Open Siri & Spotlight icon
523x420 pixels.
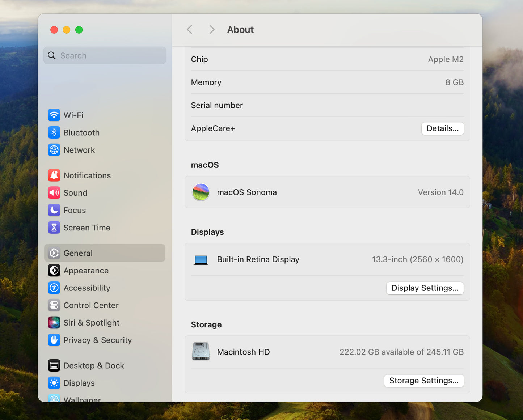54,323
